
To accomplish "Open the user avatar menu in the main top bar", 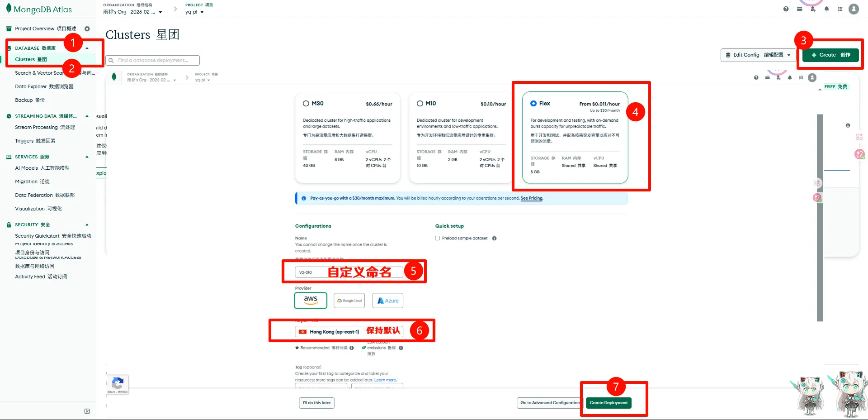I will click(x=854, y=9).
